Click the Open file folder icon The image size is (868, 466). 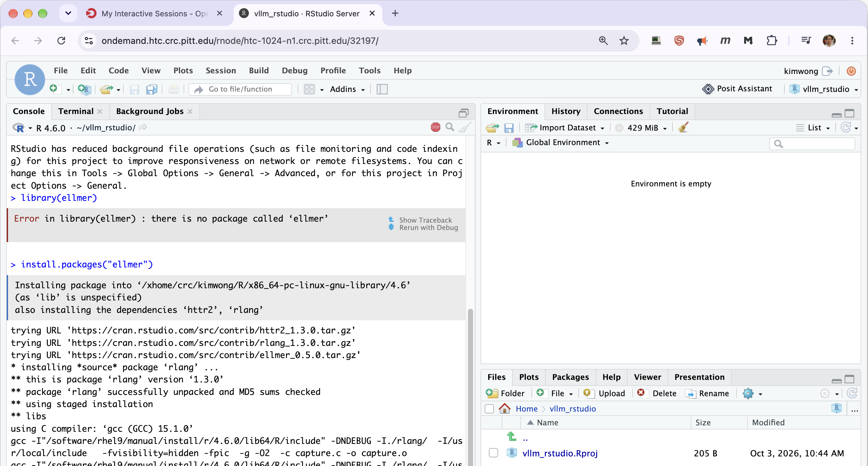pos(106,89)
